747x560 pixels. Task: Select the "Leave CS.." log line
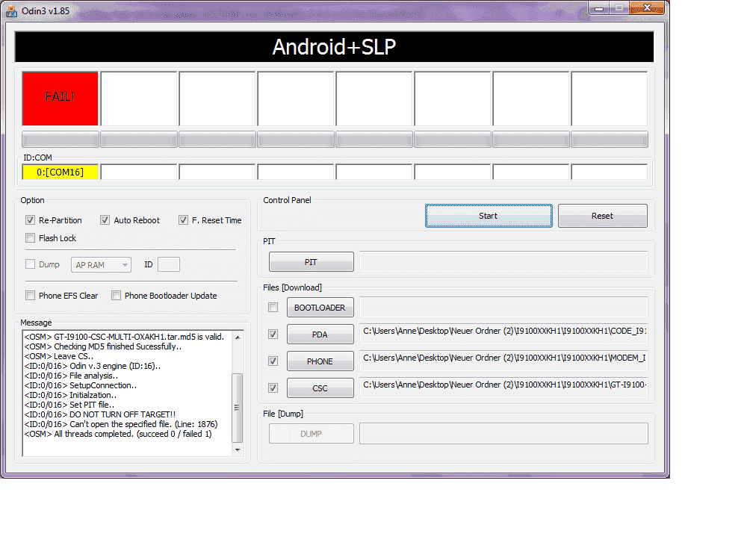59,356
